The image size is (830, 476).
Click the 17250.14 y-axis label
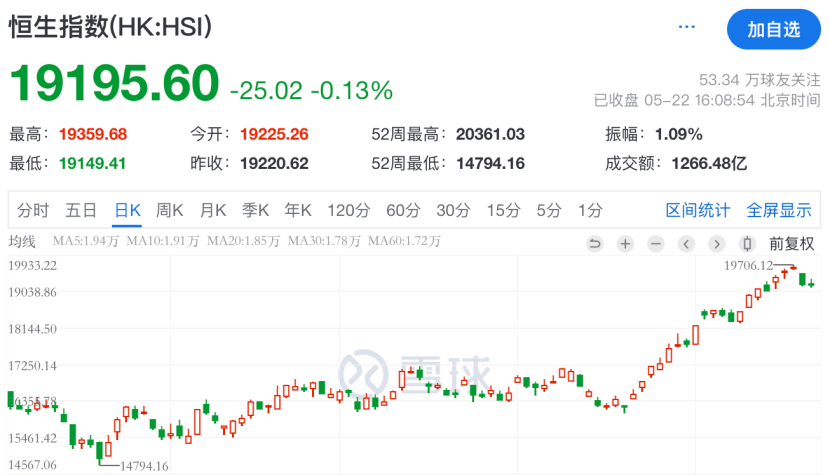[32, 366]
